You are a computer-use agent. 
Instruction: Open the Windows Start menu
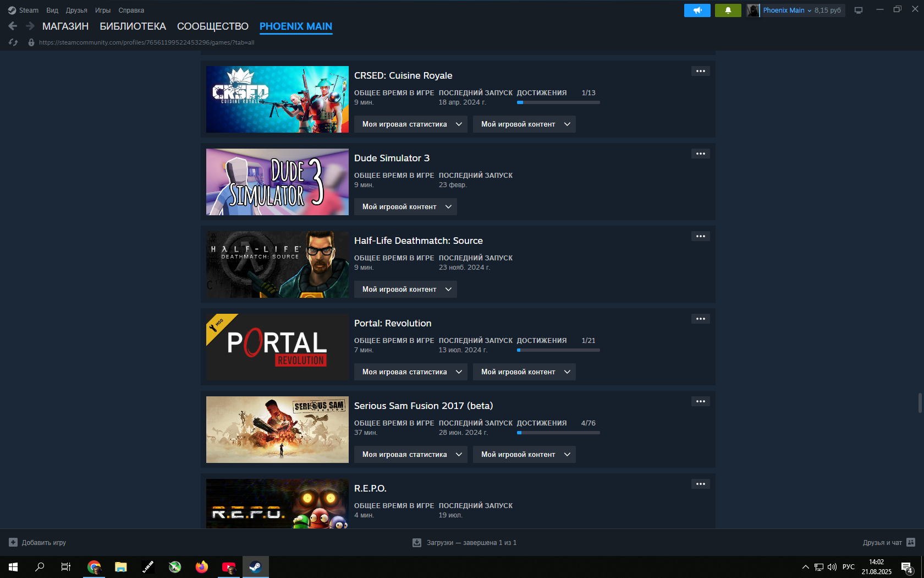[x=13, y=567]
